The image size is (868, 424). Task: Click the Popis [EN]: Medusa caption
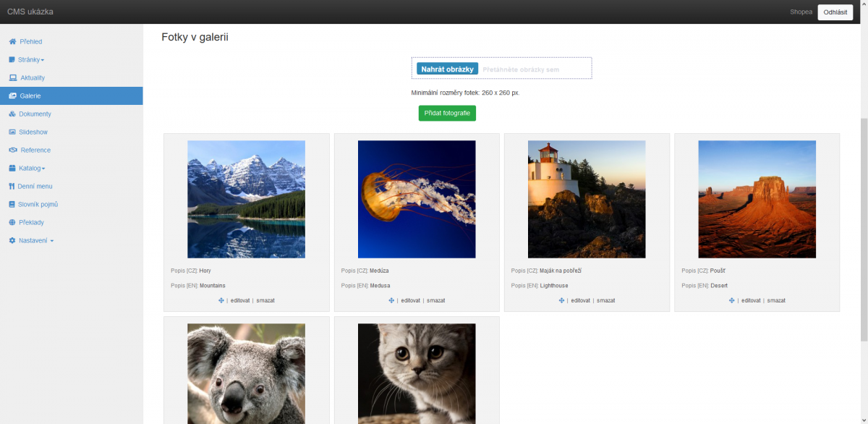click(366, 286)
